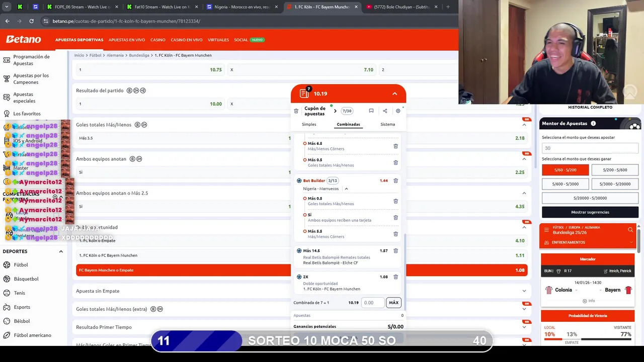This screenshot has width=644, height=362.
Task: Collapse Ambos equipos anotan o Más 2.5 market
Action: [x=524, y=193]
